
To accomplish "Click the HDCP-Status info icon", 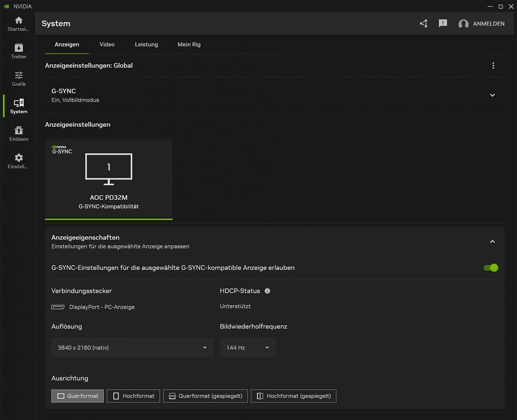I will pyautogui.click(x=267, y=291).
